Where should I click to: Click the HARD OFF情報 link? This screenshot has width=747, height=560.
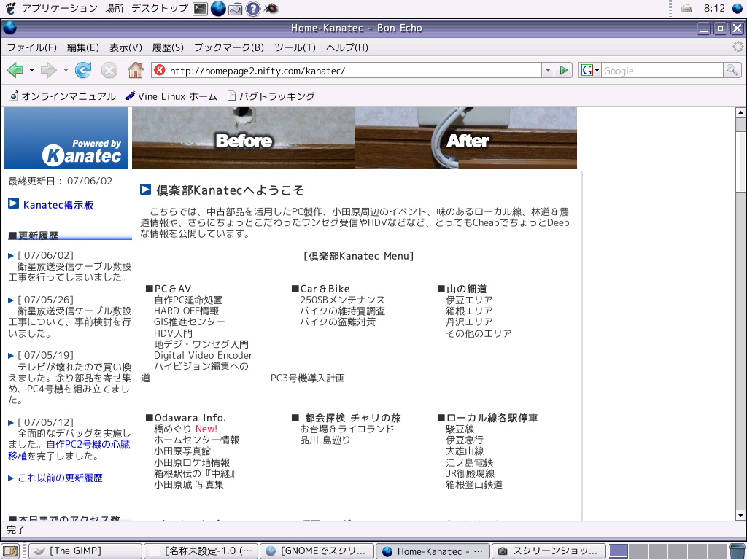[x=186, y=311]
